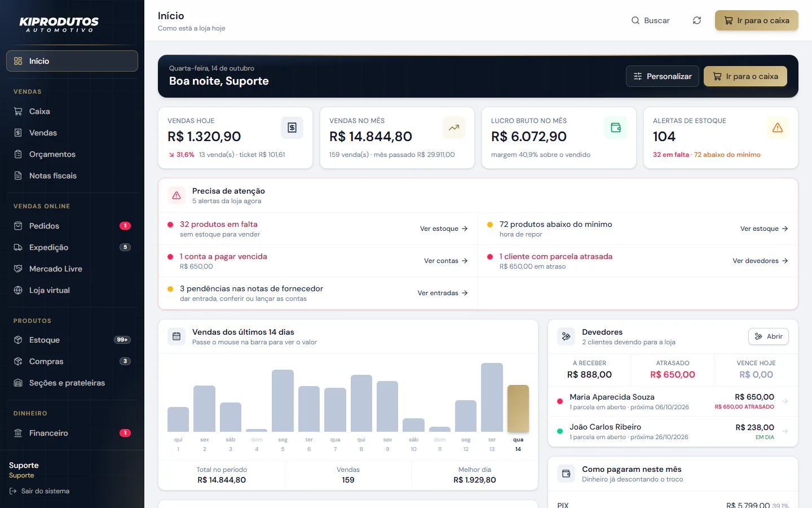
Task: Click the Devedores panel icon
Action: pos(566,336)
